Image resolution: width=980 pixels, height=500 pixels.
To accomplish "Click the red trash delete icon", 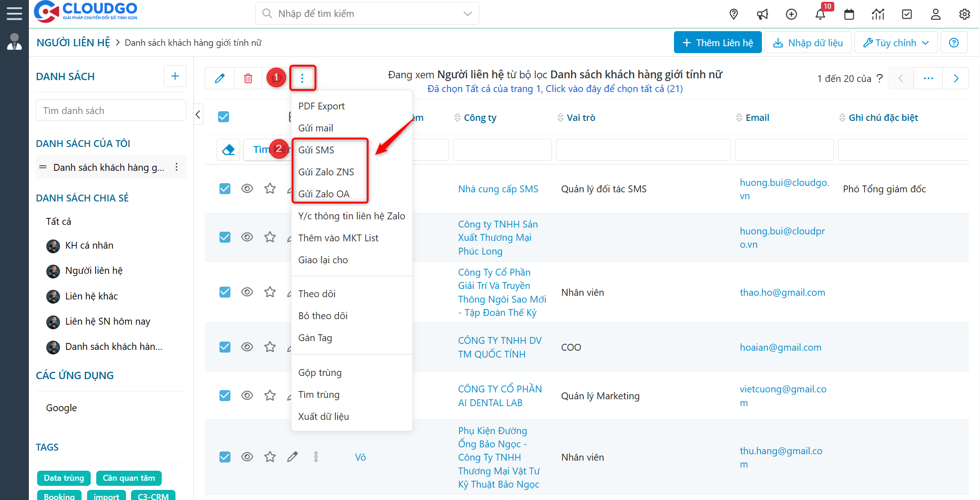I will [248, 78].
